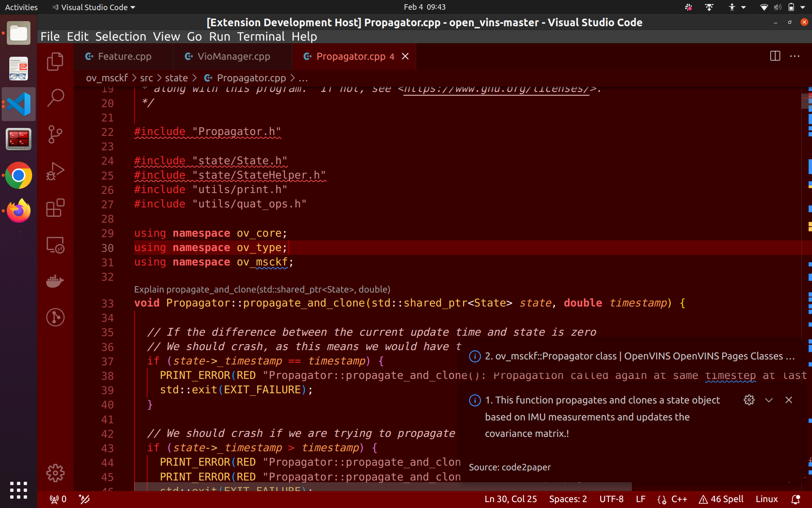Open editor More Actions ellipsis menu

[795, 56]
